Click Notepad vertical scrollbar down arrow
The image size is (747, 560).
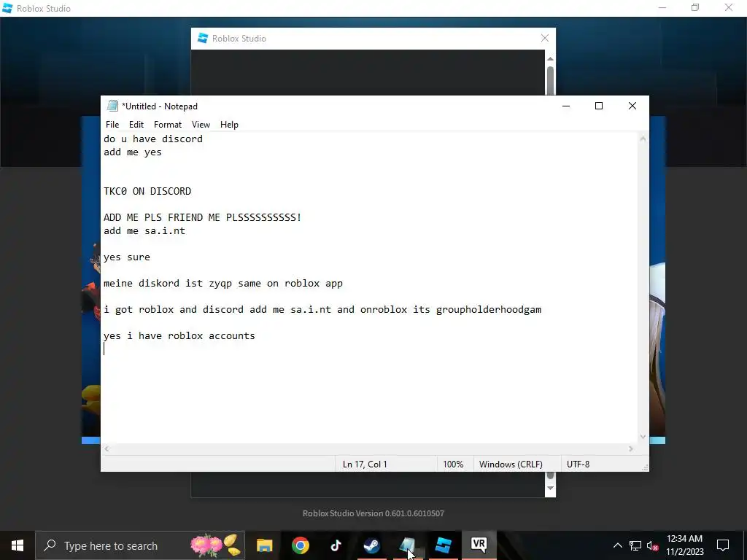coord(643,437)
